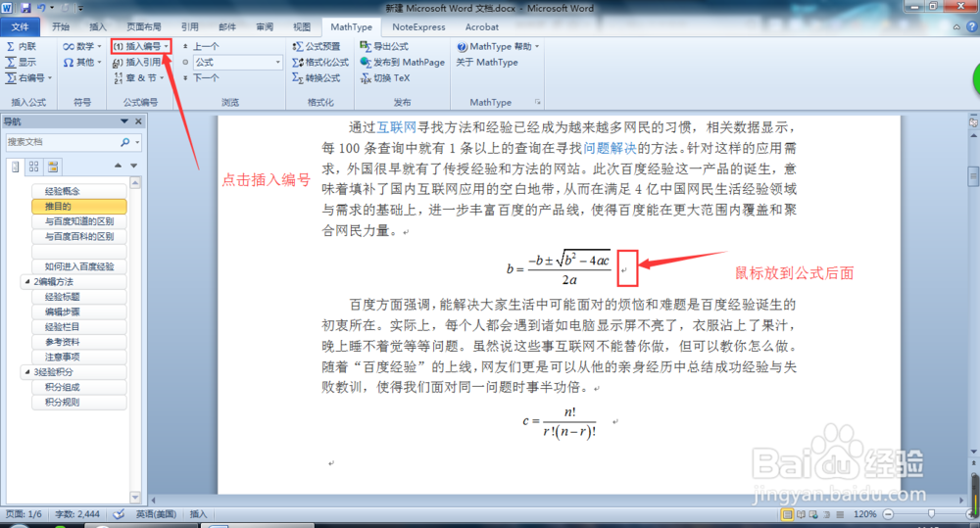Switch to full screen reading view
The height and width of the screenshot is (528, 980).
click(801, 514)
